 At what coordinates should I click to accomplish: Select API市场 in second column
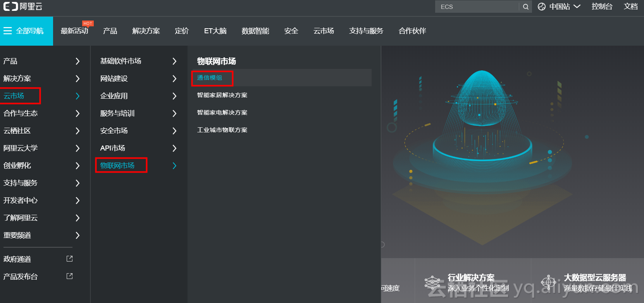pyautogui.click(x=113, y=148)
